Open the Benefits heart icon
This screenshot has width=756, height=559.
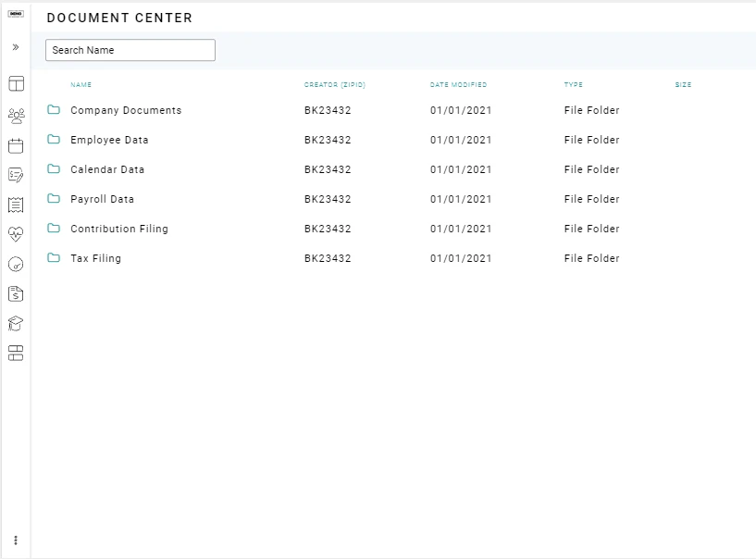15,234
